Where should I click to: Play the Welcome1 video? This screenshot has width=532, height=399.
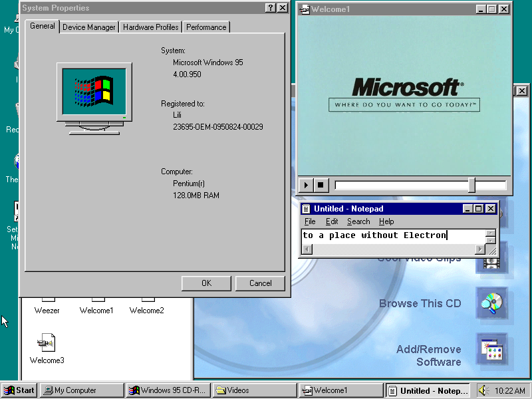click(306, 185)
